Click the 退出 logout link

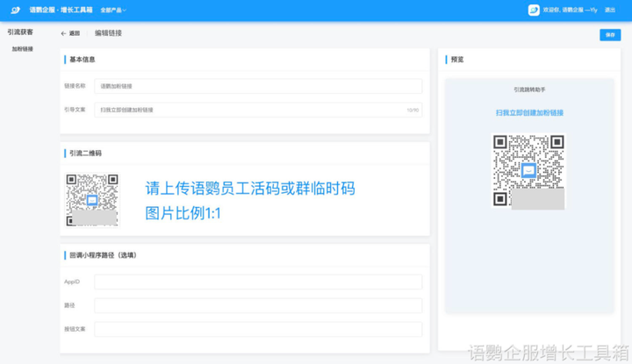[610, 10]
